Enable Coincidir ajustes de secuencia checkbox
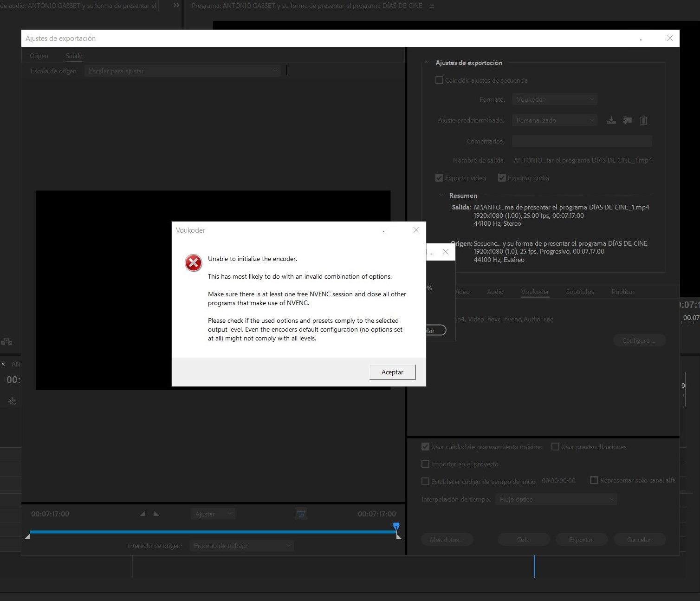 click(439, 80)
